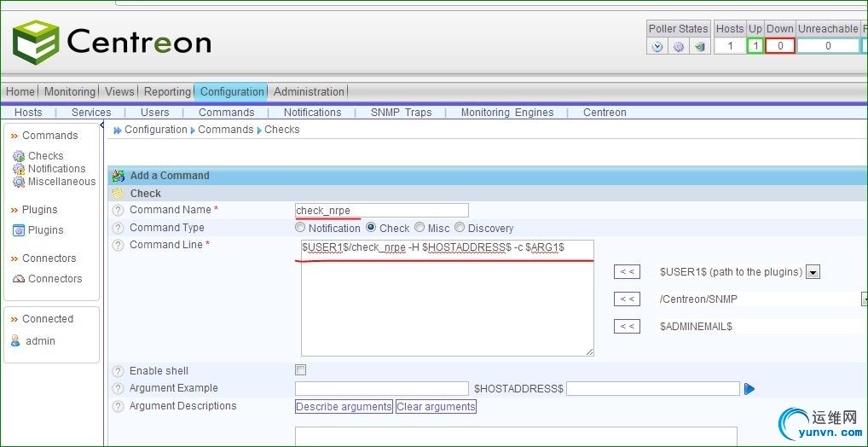Click help icon next to Enable shell
The height and width of the screenshot is (447, 868).
click(118, 371)
